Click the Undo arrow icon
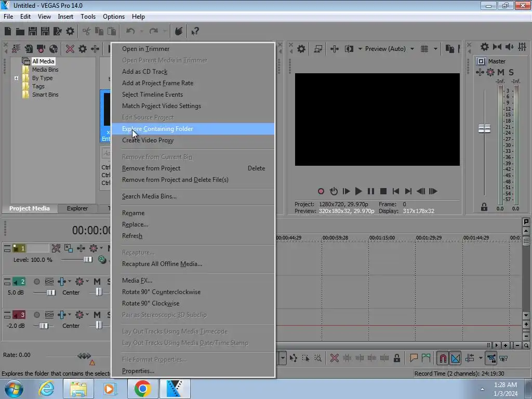Viewport: 532px width, 399px height. pos(130,31)
